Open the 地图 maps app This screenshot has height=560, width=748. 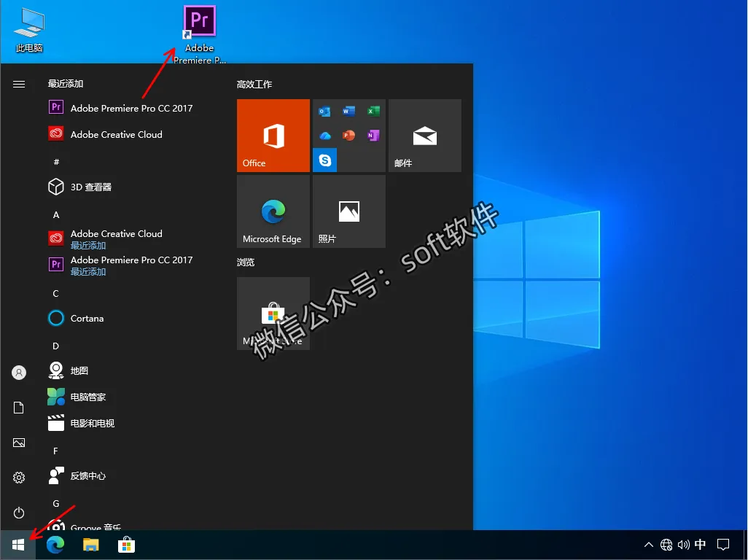pyautogui.click(x=69, y=370)
